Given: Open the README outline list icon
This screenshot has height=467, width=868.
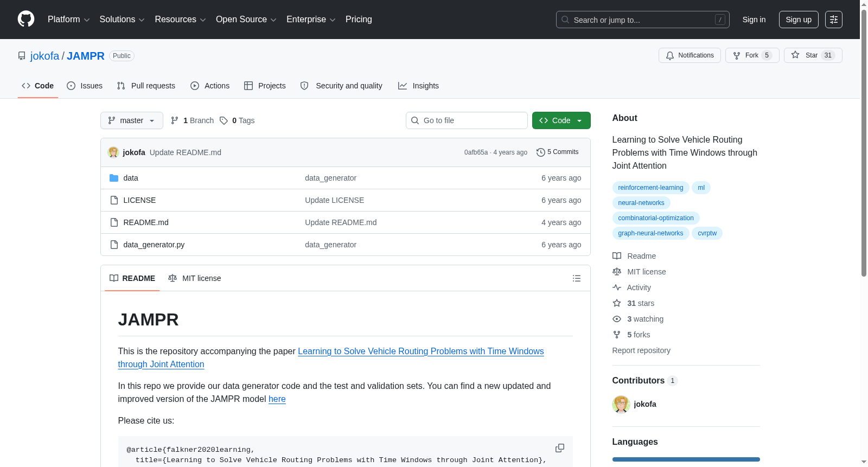Looking at the screenshot, I should [x=577, y=278].
